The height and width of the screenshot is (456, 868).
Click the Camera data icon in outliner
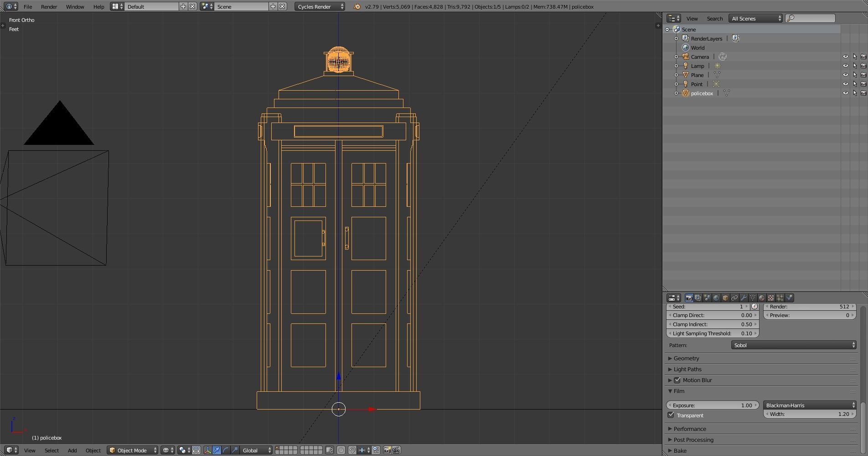point(723,56)
